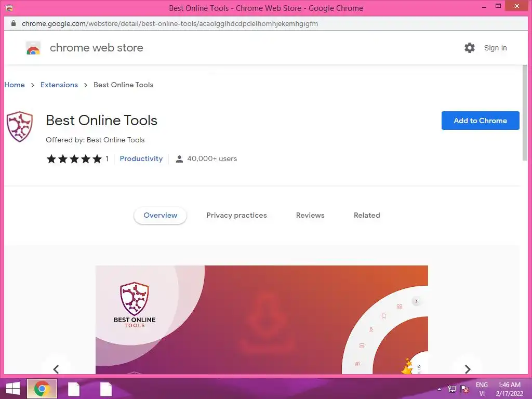
Task: Open the Windows Start button
Action: point(13,389)
